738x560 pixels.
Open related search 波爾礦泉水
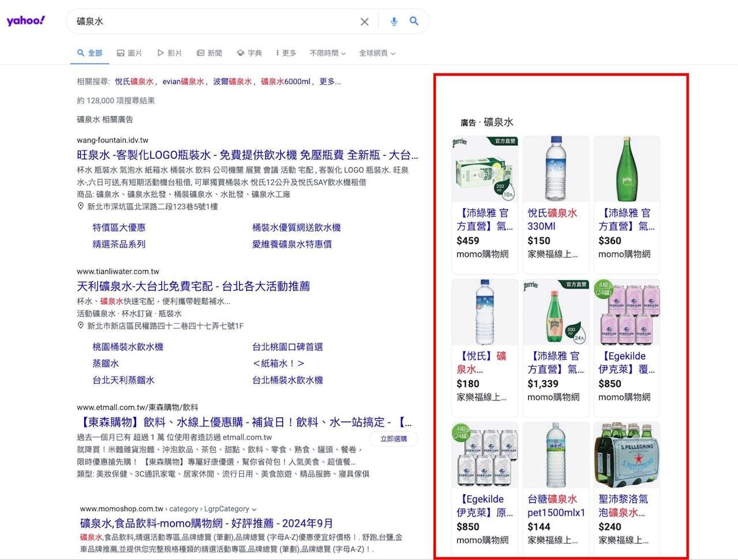[232, 82]
